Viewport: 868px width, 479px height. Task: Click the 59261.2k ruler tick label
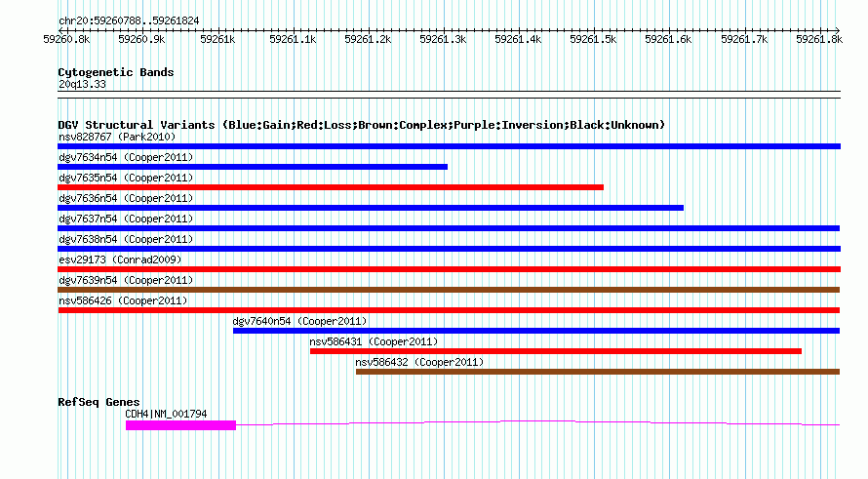pos(368,39)
